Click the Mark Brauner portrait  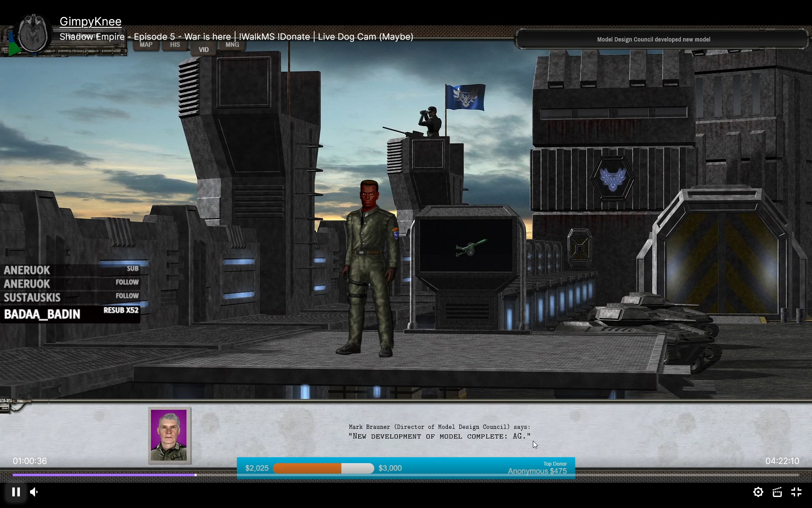click(169, 435)
